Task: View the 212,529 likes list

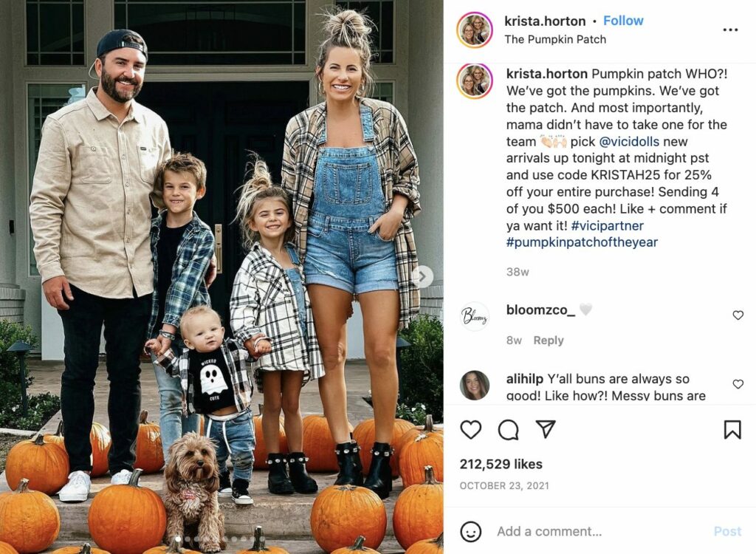Action: (x=501, y=464)
